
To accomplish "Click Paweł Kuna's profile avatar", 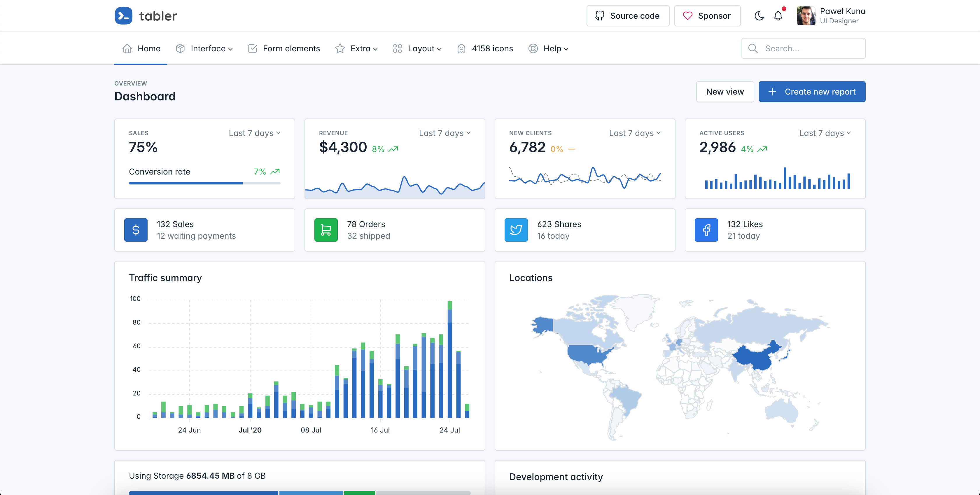I will (x=806, y=15).
